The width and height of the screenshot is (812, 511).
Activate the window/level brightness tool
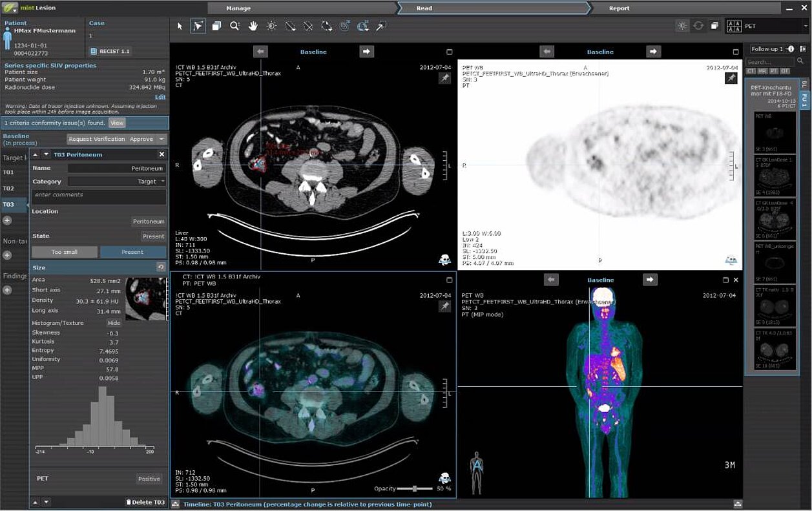click(x=271, y=26)
